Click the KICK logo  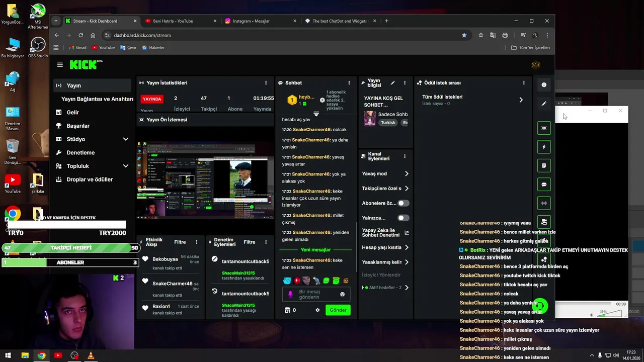pos(86,64)
